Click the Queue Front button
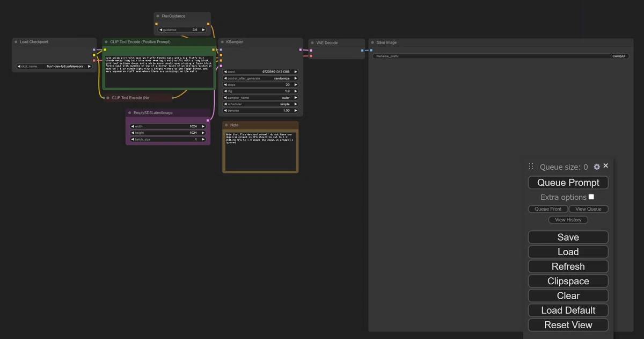This screenshot has width=644, height=339. (x=548, y=209)
